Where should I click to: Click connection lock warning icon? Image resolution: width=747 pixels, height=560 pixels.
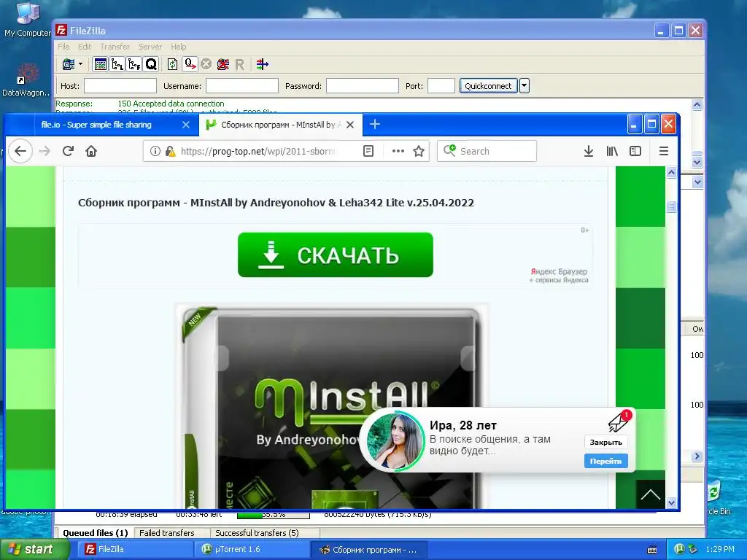[170, 151]
